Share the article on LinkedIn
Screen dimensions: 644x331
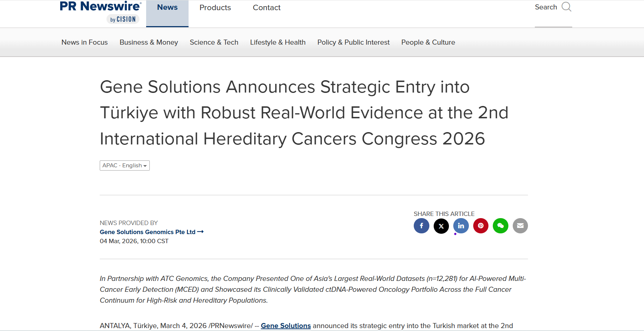point(461,226)
